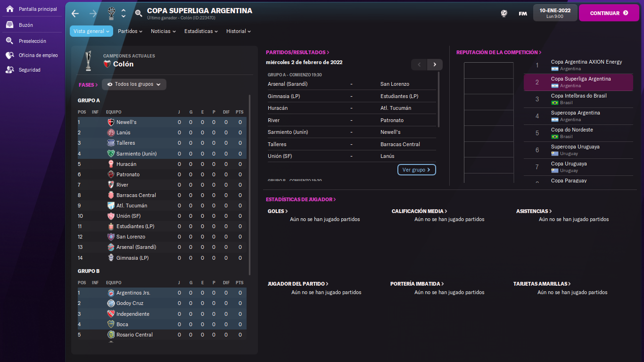Screen dimensions: 644x362
Task: Click the Ver grupo button
Action: pyautogui.click(x=417, y=170)
